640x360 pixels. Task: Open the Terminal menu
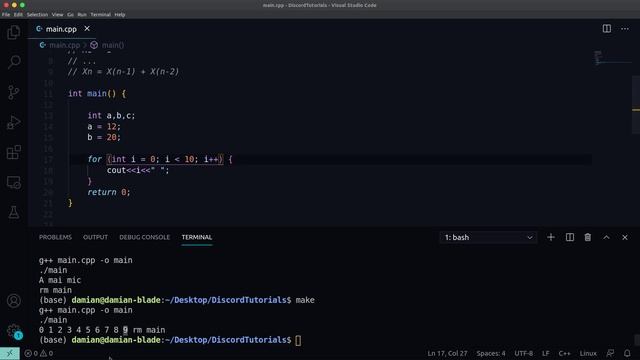click(x=100, y=14)
